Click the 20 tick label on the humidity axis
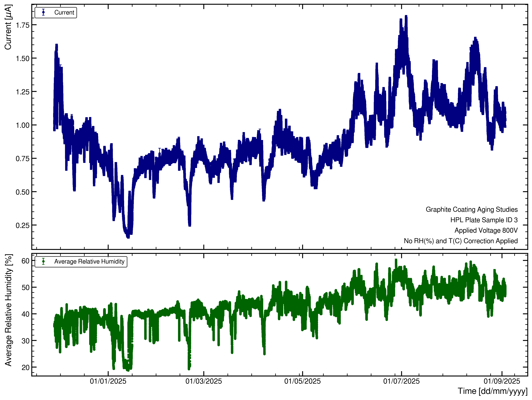 (25, 368)
